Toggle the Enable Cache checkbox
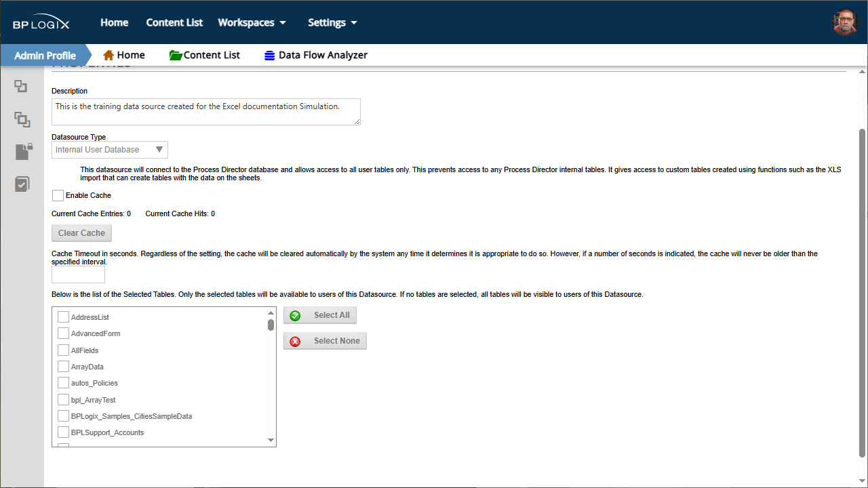Image resolution: width=868 pixels, height=488 pixels. point(58,195)
